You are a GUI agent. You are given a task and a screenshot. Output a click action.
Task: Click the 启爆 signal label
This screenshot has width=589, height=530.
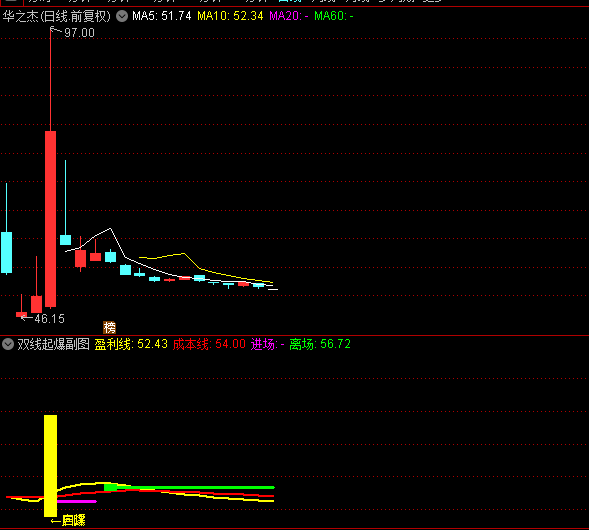point(74,521)
